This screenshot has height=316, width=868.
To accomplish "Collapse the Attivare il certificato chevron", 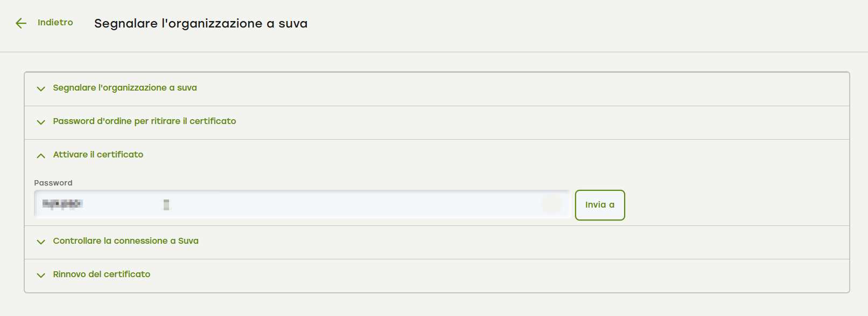I will tap(41, 155).
